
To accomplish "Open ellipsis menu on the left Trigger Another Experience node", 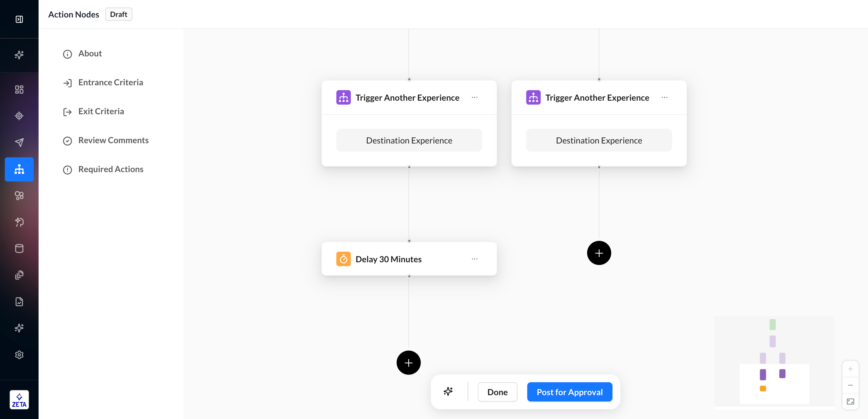I will point(474,97).
